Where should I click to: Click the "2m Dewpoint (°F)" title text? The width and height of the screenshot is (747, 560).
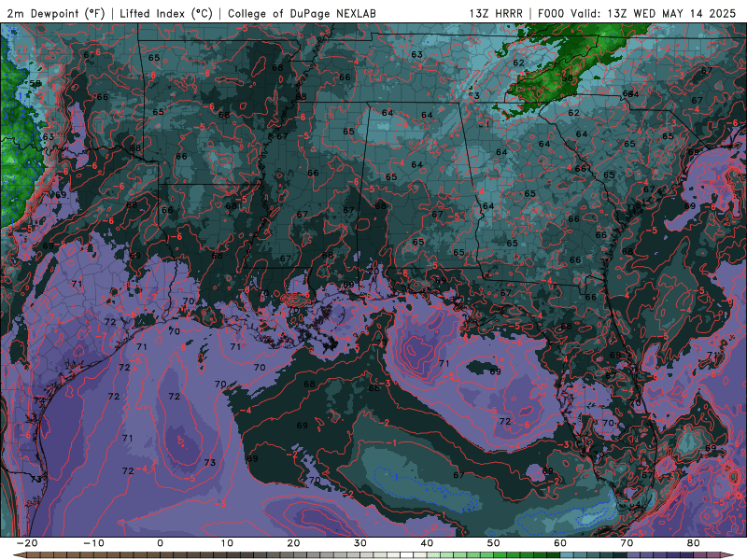point(56,14)
